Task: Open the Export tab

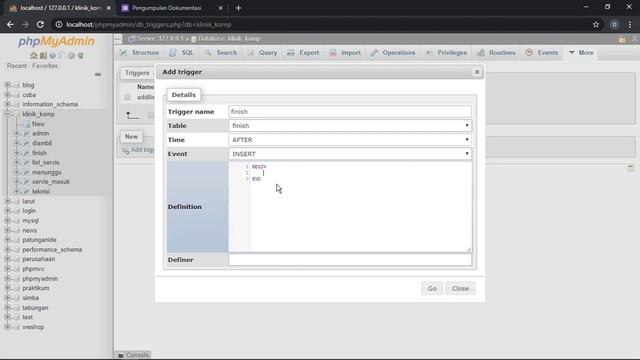Action: click(x=303, y=53)
